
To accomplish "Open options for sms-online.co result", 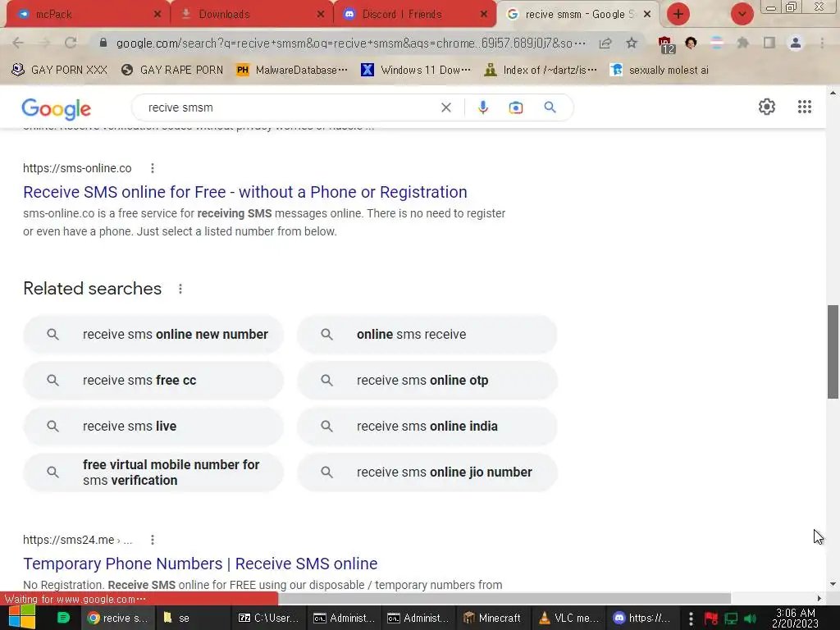I will click(x=153, y=168).
